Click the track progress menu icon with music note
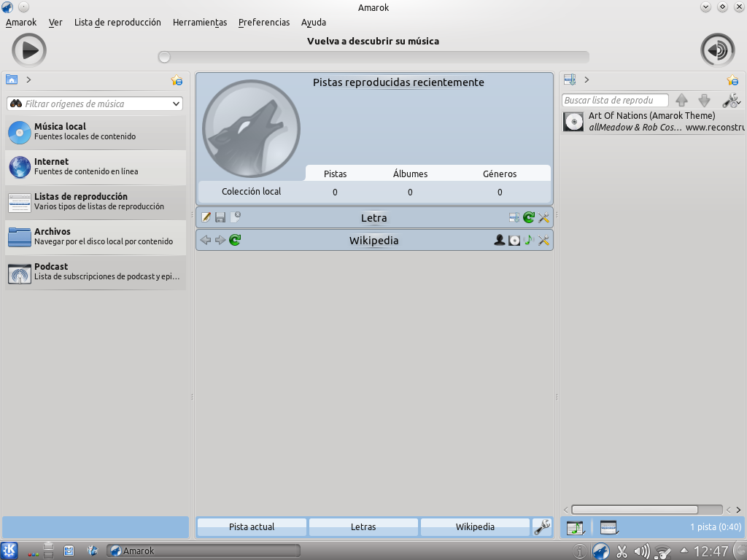The image size is (747, 560). click(576, 527)
